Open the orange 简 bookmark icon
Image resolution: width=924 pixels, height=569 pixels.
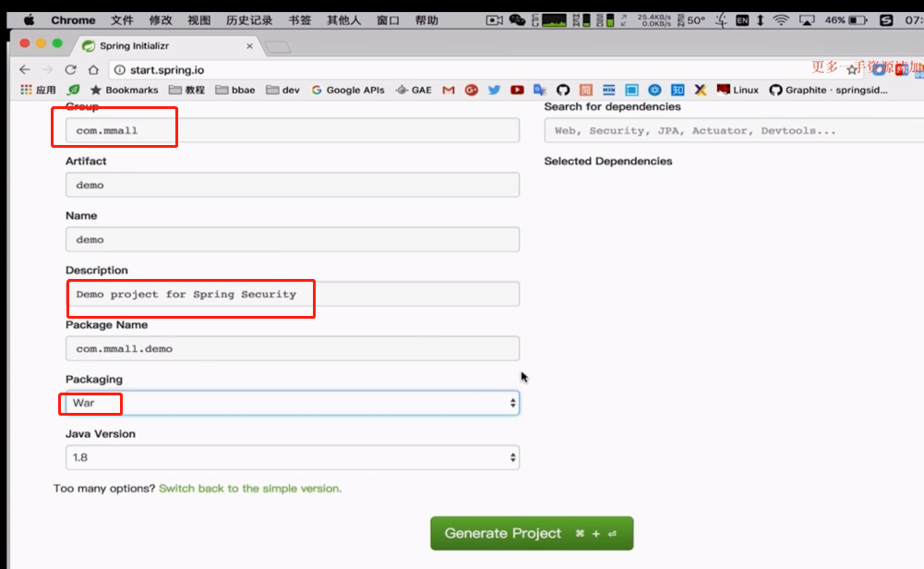pyautogui.click(x=586, y=90)
